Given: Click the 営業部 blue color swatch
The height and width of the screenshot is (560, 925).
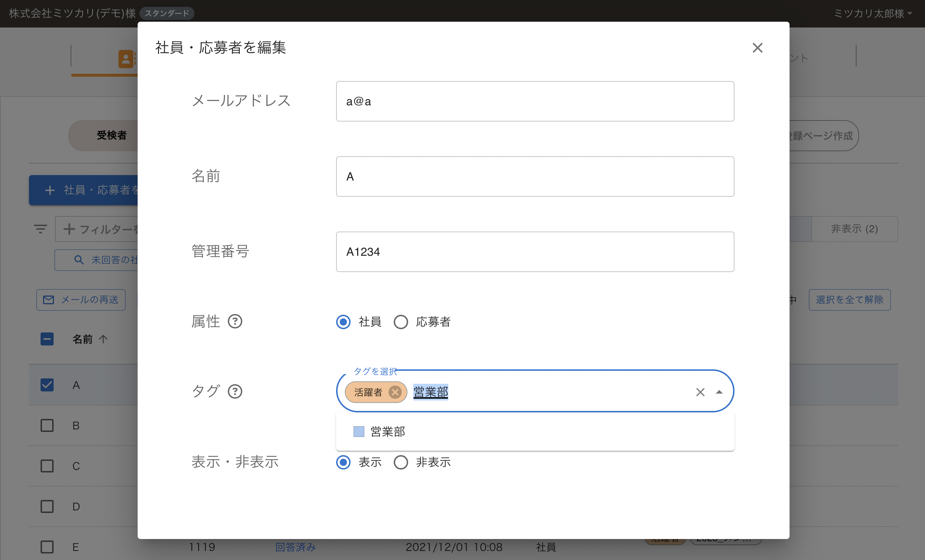Looking at the screenshot, I should point(359,432).
